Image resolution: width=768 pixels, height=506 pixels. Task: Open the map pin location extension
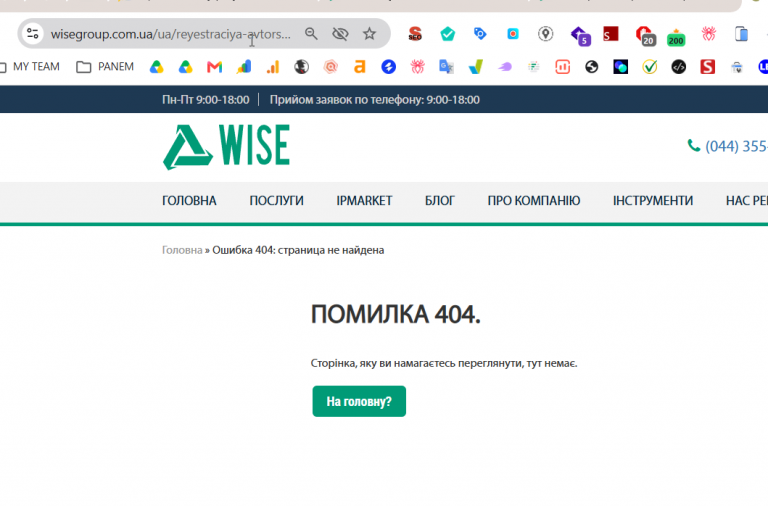coord(545,34)
